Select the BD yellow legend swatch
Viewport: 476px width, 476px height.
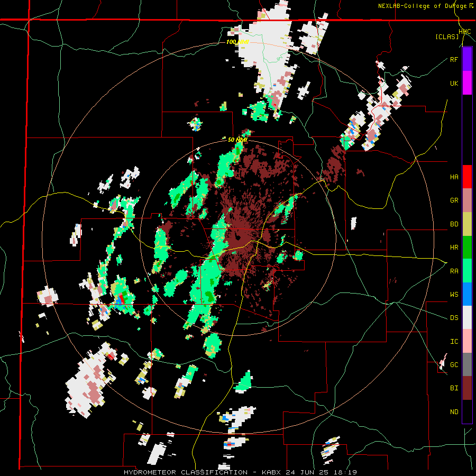pyautogui.click(x=467, y=224)
